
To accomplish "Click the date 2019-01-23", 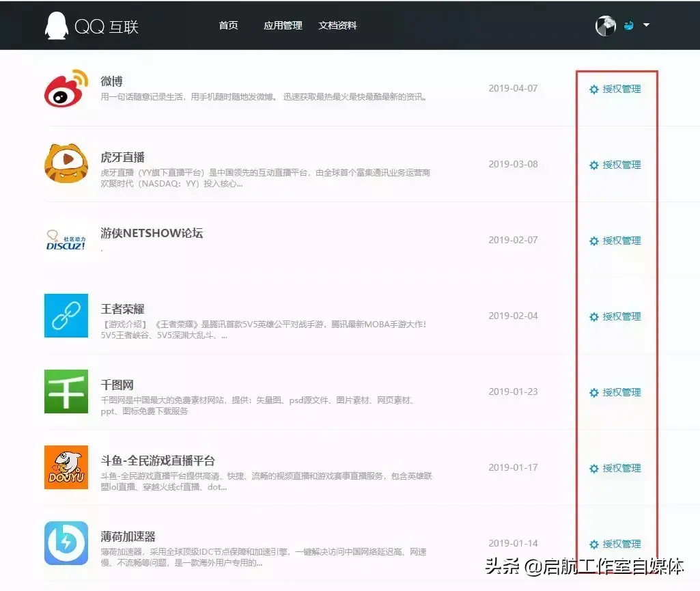I will coord(513,391).
